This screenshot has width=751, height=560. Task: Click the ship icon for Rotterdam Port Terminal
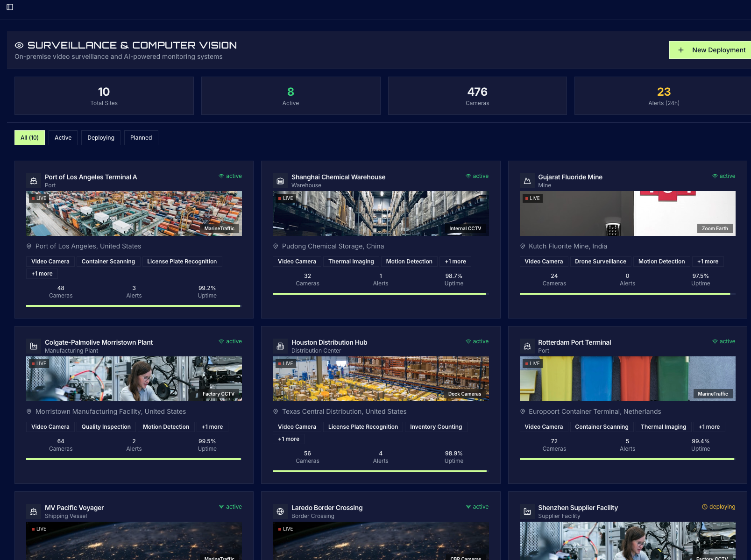pos(527,346)
